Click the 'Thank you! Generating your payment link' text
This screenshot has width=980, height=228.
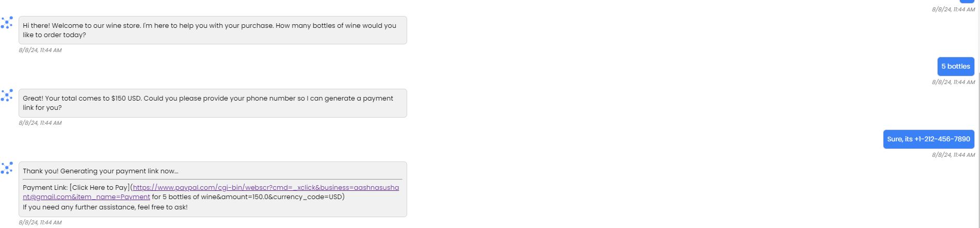pyautogui.click(x=101, y=171)
